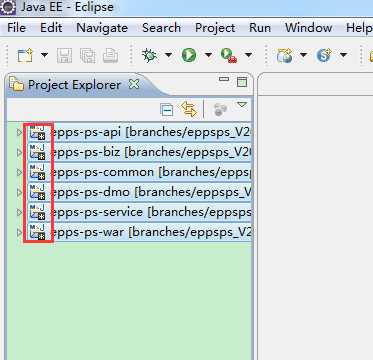373x360 pixels.
Task: Maximize the Project Explorer panel
Action: click(242, 82)
